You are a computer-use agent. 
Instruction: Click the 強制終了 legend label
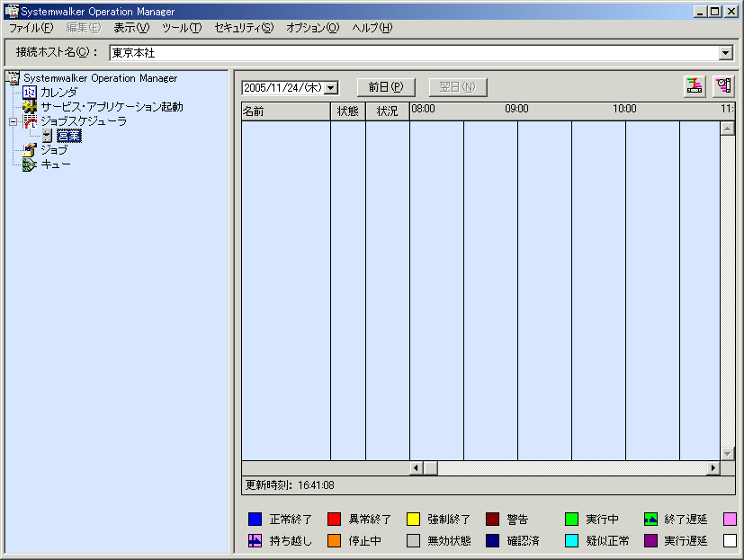coord(449,520)
